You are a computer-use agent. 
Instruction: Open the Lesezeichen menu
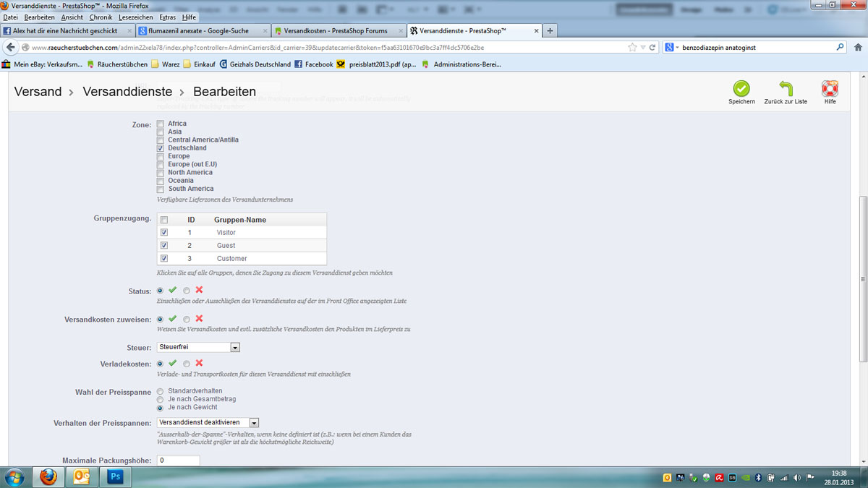pyautogui.click(x=135, y=17)
